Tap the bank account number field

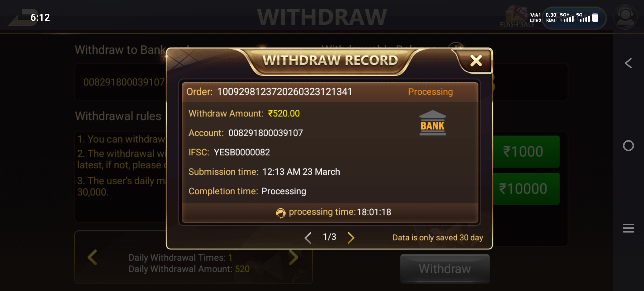[121, 82]
